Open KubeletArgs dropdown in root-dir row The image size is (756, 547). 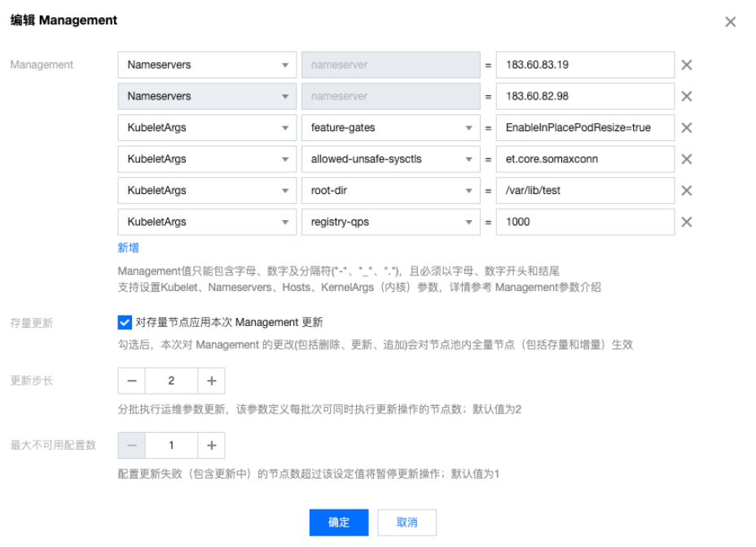(x=207, y=190)
